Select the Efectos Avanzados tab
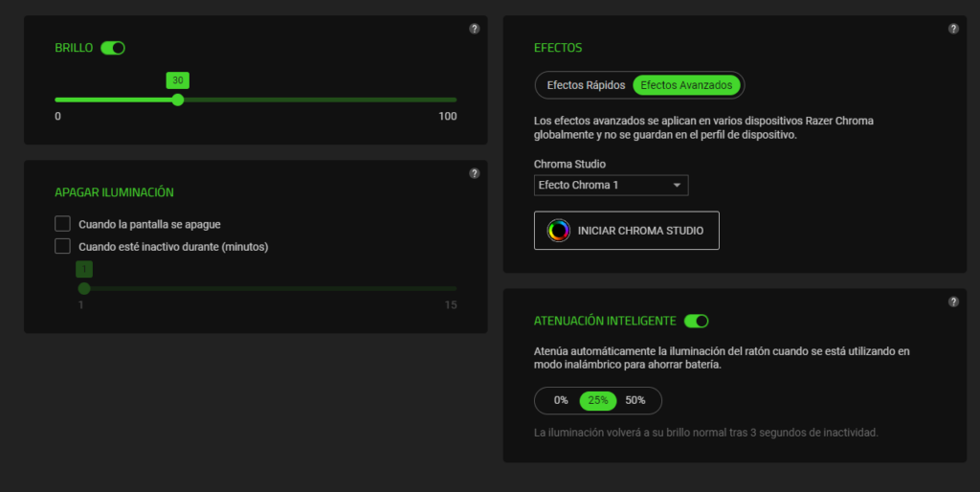The image size is (980, 492). 686,85
